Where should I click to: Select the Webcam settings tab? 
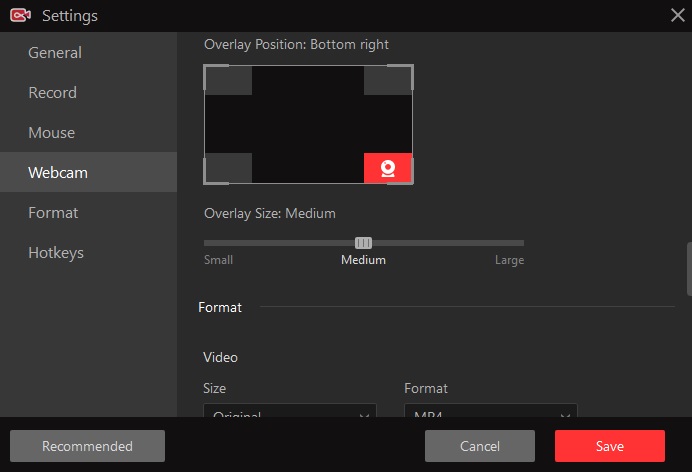pyautogui.click(x=88, y=172)
